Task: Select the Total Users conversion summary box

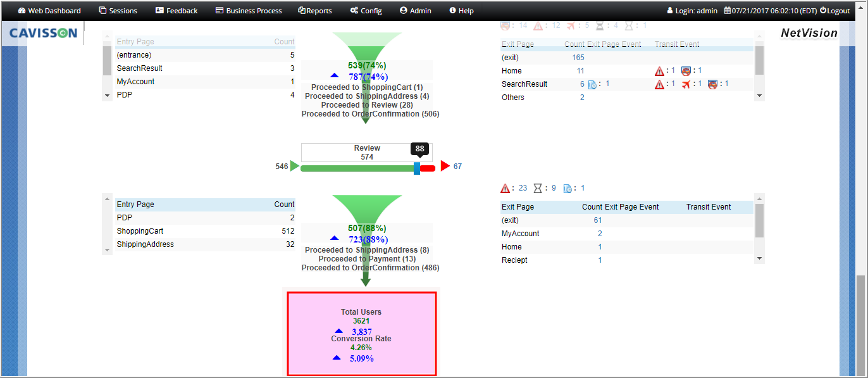Action: coord(361,334)
